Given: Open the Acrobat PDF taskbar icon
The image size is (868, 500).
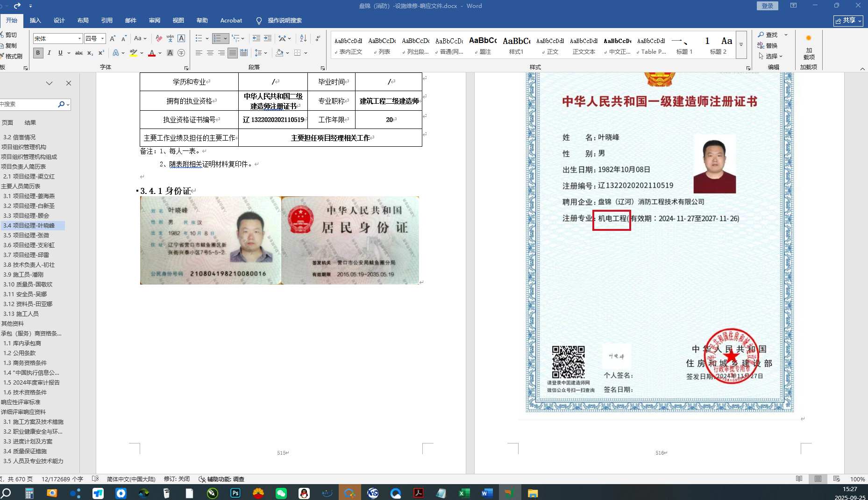Looking at the screenshot, I should [418, 493].
